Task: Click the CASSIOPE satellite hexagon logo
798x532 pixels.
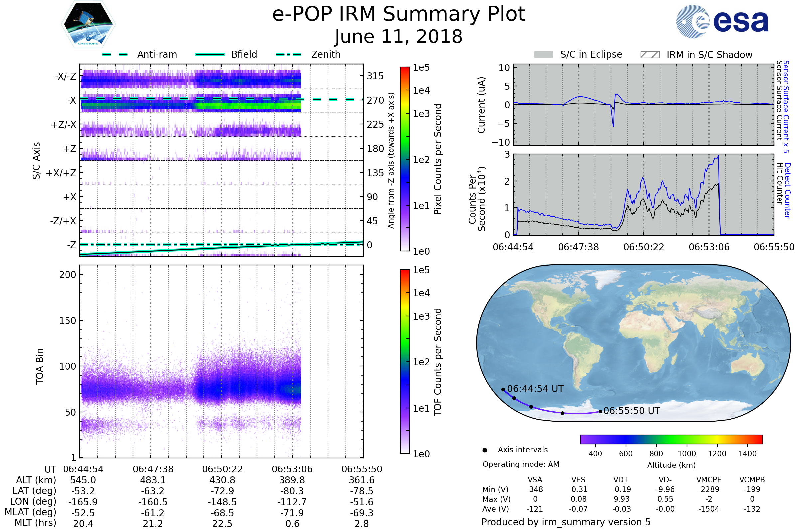Action: [x=88, y=24]
